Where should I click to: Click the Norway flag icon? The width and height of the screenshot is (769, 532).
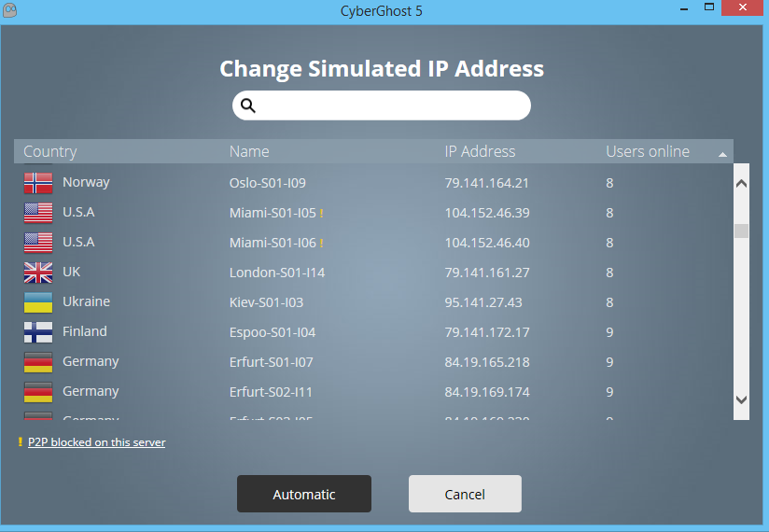[38, 183]
